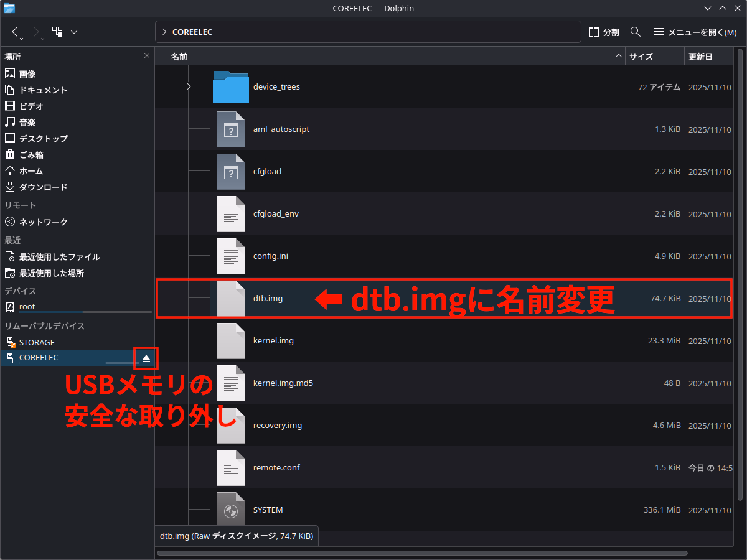The image size is (747, 560).
Task: Select the kernel.img file icon
Action: [x=230, y=340]
